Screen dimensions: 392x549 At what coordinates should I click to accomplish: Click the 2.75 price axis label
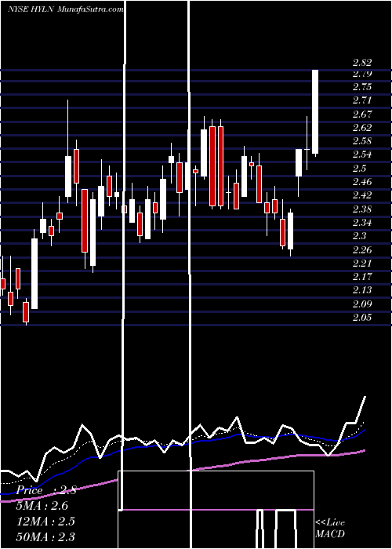pos(362,88)
